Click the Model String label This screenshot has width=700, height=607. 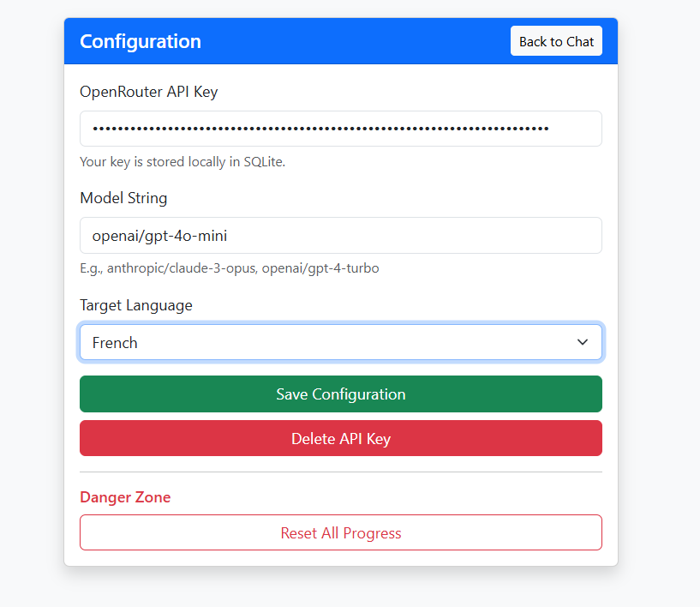tap(123, 198)
